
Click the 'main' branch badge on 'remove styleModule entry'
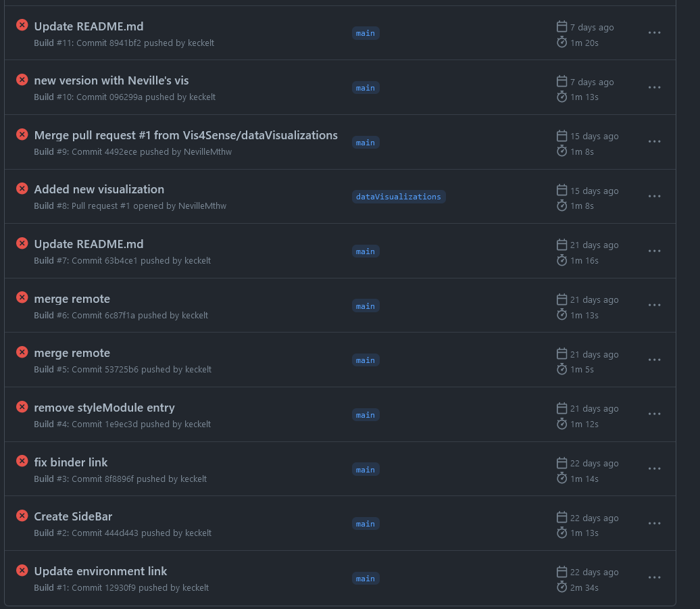pos(366,414)
